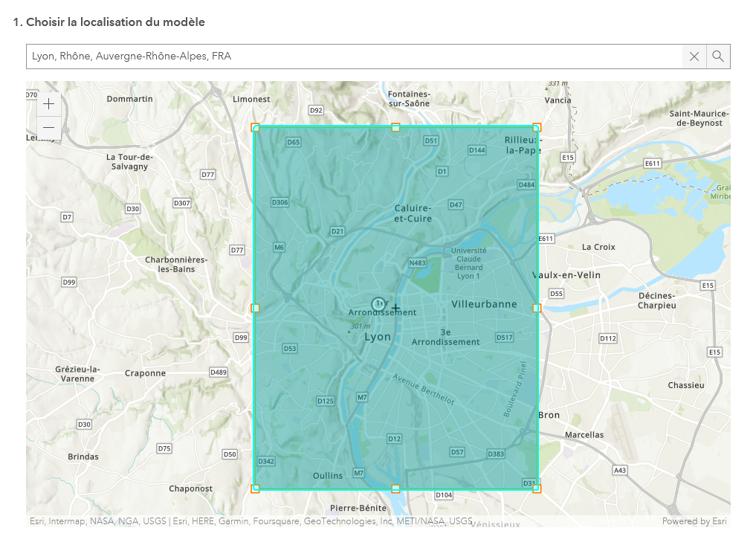Click the La Croix label
756x548 pixels.
click(x=598, y=247)
